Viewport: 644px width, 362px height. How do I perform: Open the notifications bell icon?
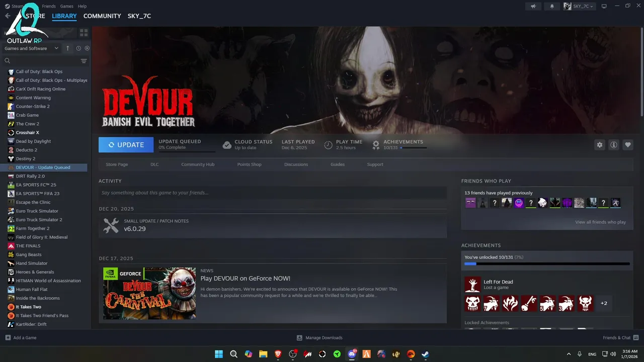click(552, 6)
